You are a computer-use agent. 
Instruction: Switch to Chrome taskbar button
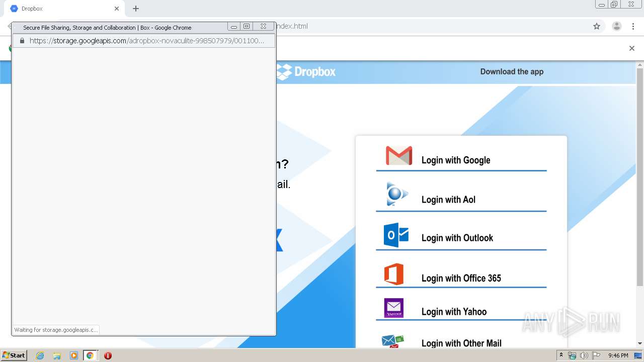pos(90,355)
